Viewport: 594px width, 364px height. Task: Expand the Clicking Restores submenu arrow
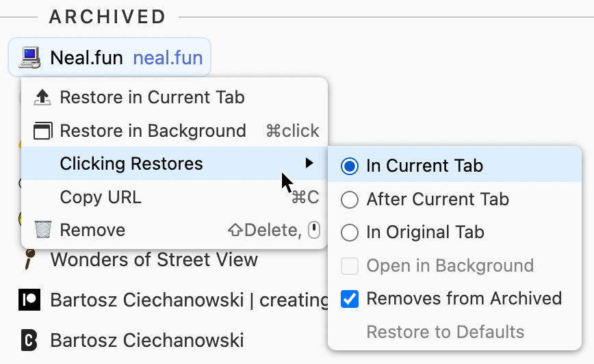[309, 164]
